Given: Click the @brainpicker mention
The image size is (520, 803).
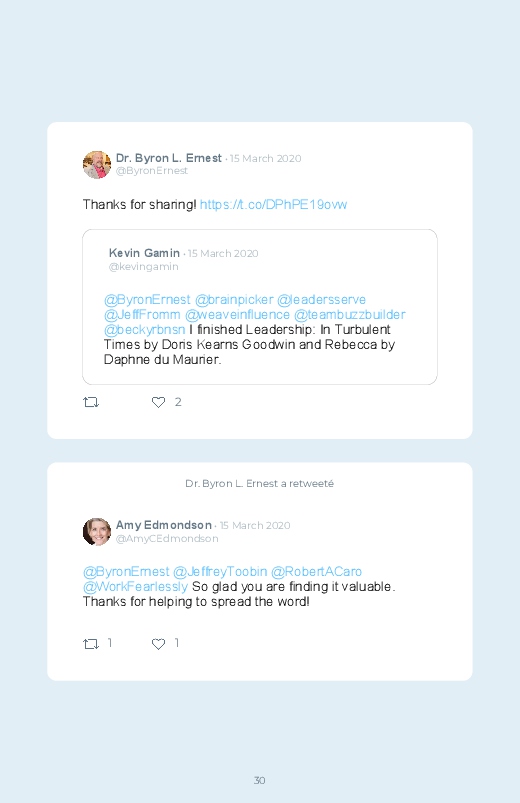Looking at the screenshot, I should point(235,300).
